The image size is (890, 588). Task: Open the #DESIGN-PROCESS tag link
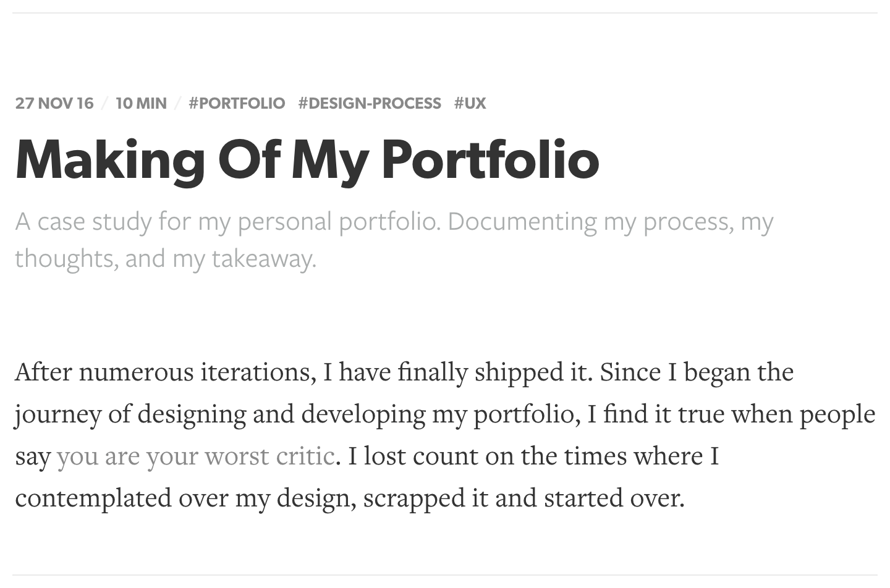(x=370, y=103)
